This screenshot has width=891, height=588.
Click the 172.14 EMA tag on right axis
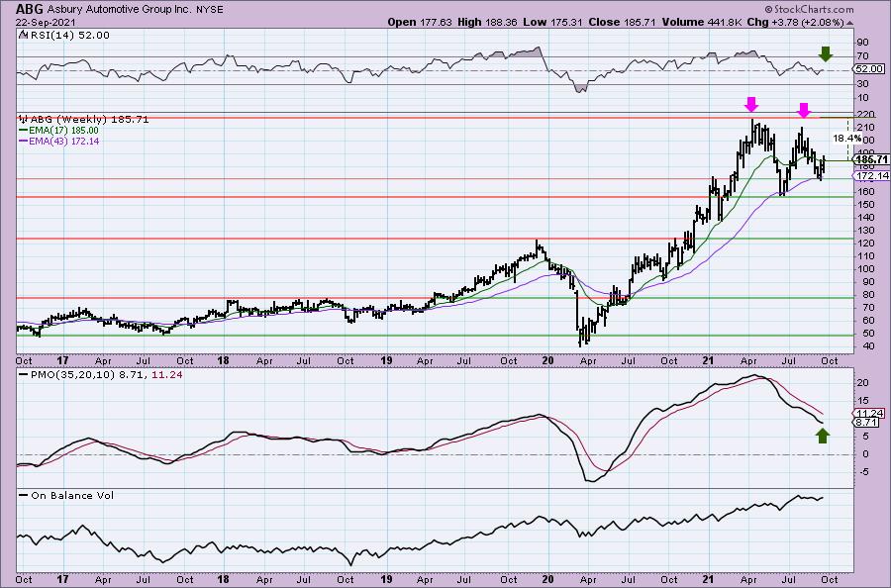click(870, 176)
